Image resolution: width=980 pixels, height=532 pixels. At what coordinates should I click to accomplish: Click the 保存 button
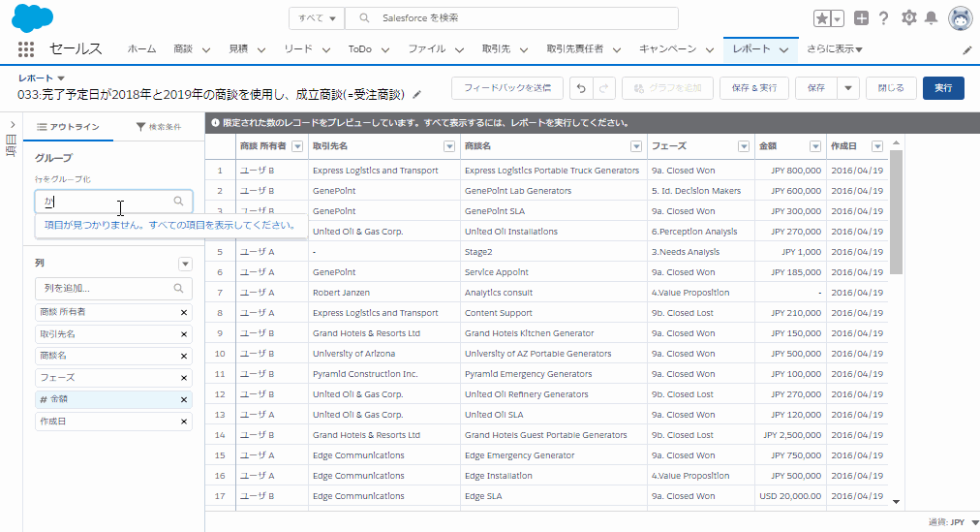click(815, 88)
